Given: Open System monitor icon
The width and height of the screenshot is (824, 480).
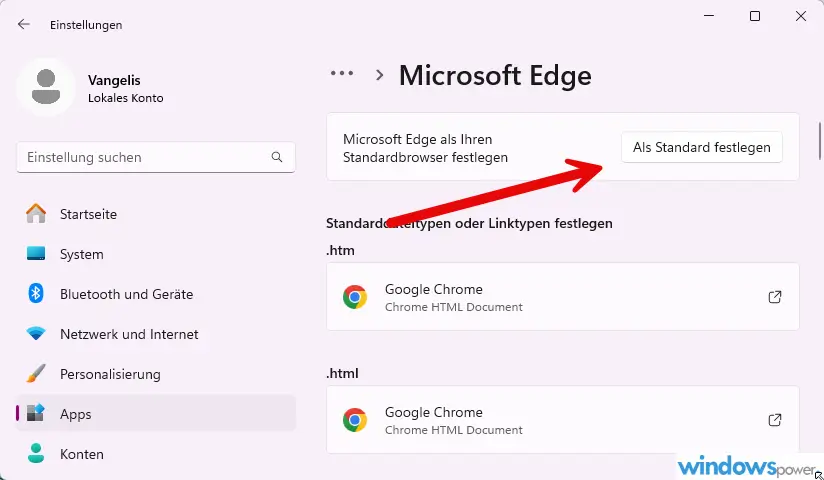Looking at the screenshot, I should coord(36,254).
